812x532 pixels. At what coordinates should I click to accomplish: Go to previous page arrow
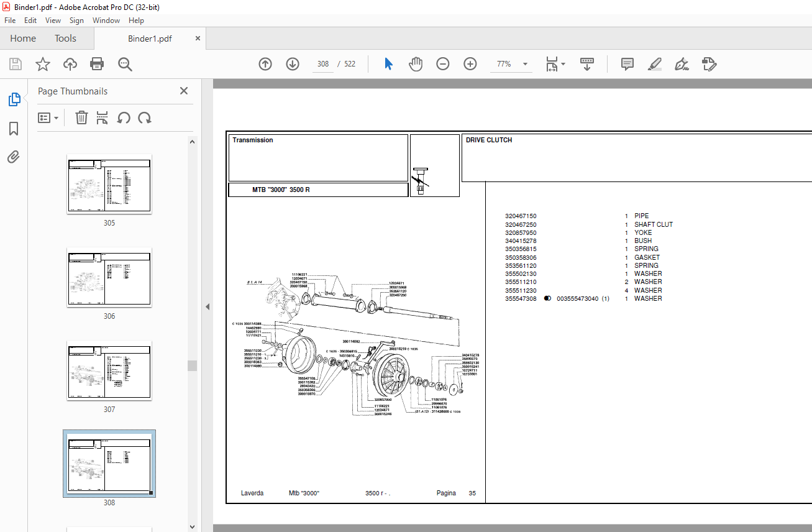coord(265,64)
